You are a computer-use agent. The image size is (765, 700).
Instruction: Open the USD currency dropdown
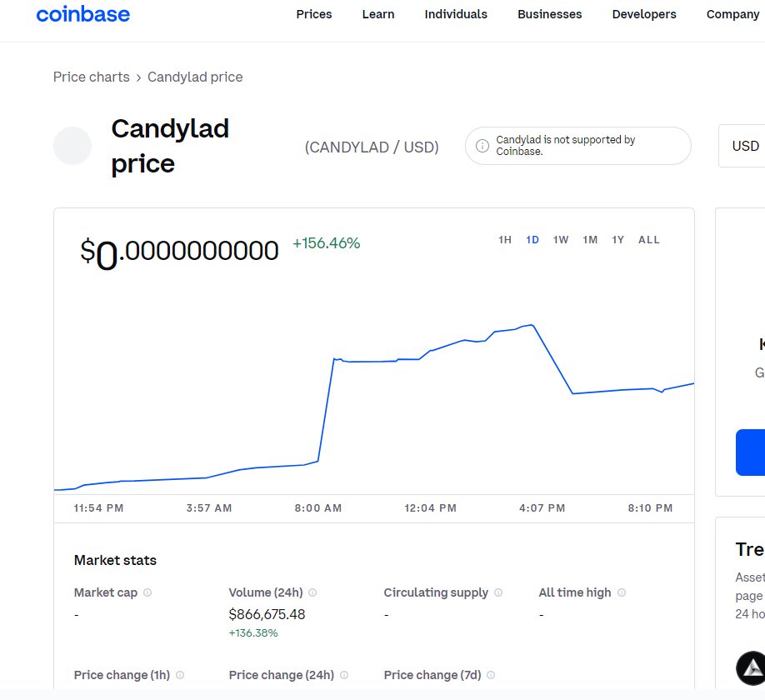tap(743, 146)
